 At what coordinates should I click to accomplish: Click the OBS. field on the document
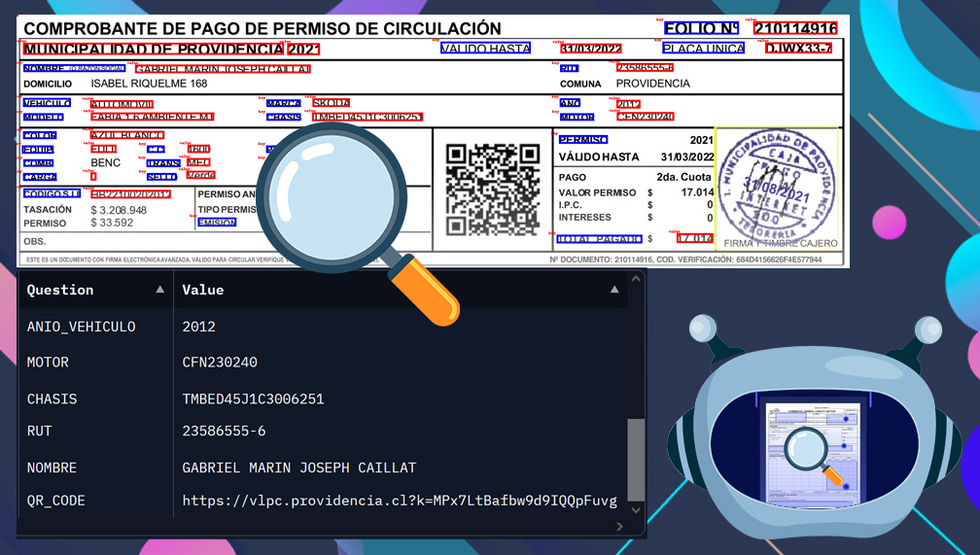[x=34, y=241]
